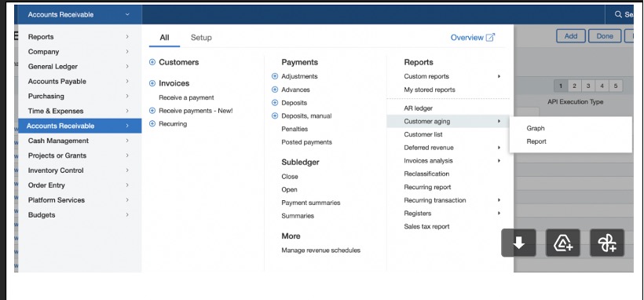This screenshot has width=644, height=300.
Task: Expand the Custom reports submenu arrow
Action: coord(499,76)
